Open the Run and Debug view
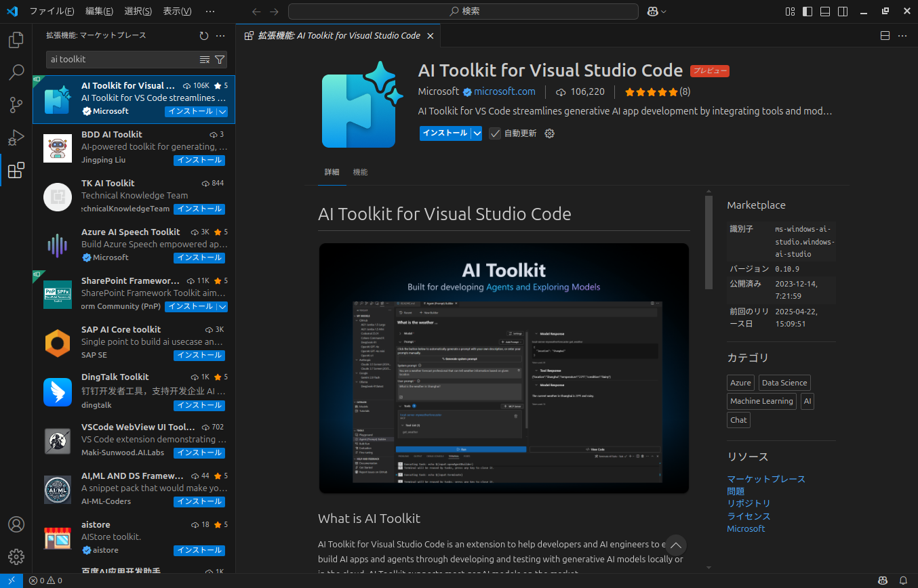918x588 pixels. pyautogui.click(x=16, y=138)
